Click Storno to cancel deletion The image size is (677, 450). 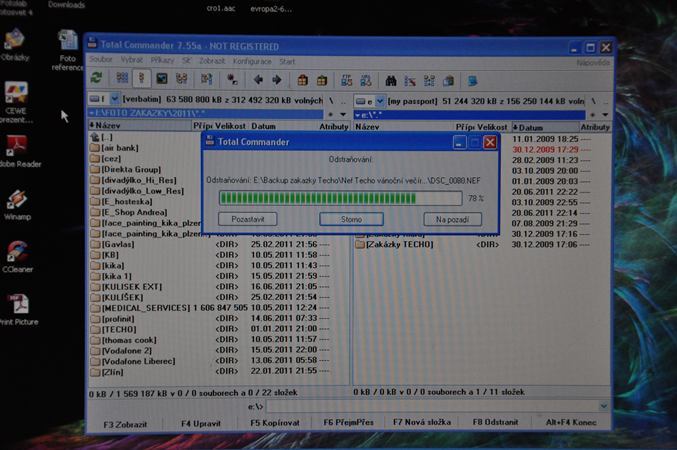pyautogui.click(x=351, y=219)
